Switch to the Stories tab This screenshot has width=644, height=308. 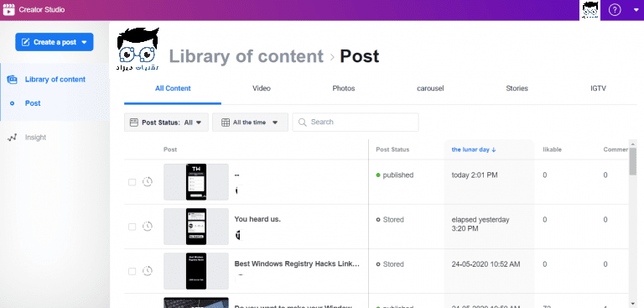517,88
